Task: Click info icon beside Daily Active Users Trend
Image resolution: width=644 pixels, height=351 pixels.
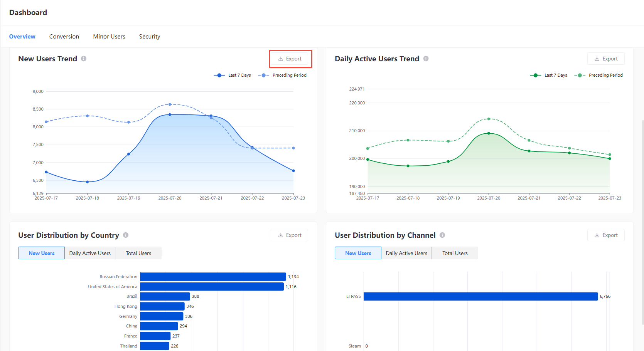Action: tap(426, 59)
